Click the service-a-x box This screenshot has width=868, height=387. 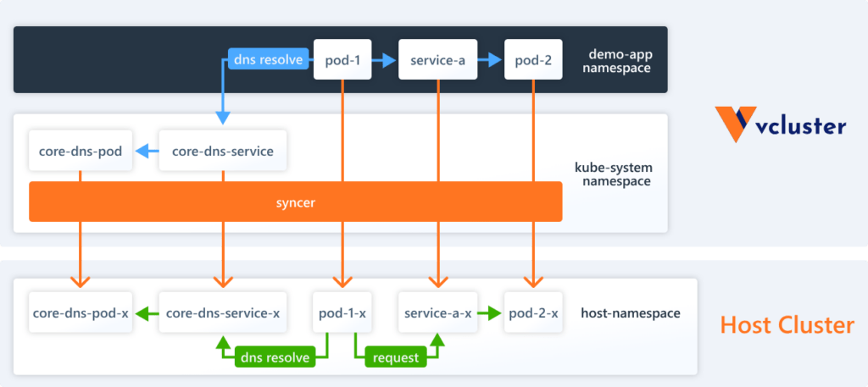click(x=437, y=312)
